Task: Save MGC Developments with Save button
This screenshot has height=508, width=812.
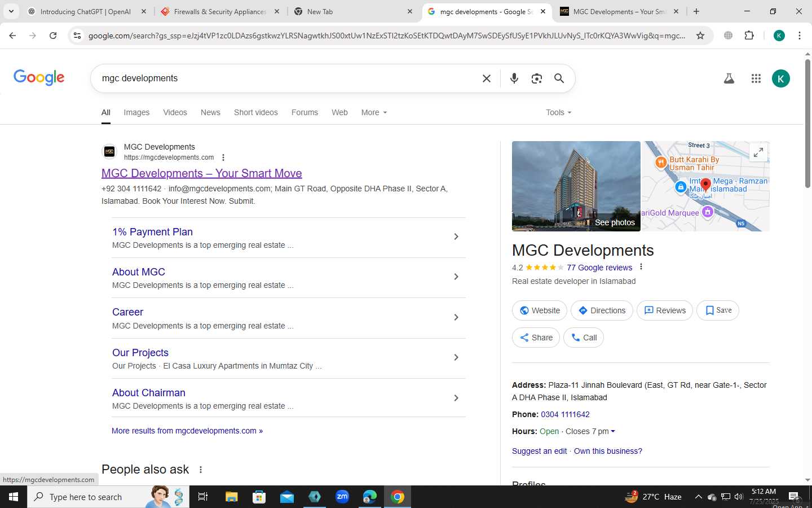Action: 718,310
